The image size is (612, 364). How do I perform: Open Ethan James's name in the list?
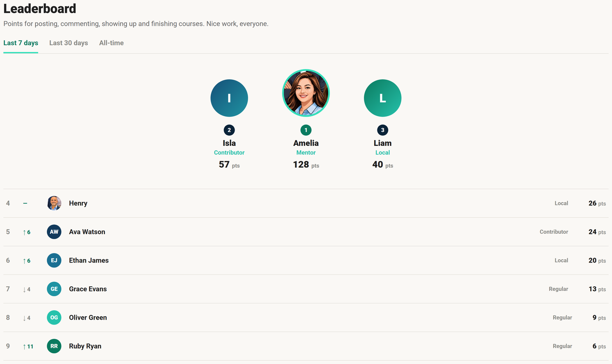click(89, 260)
